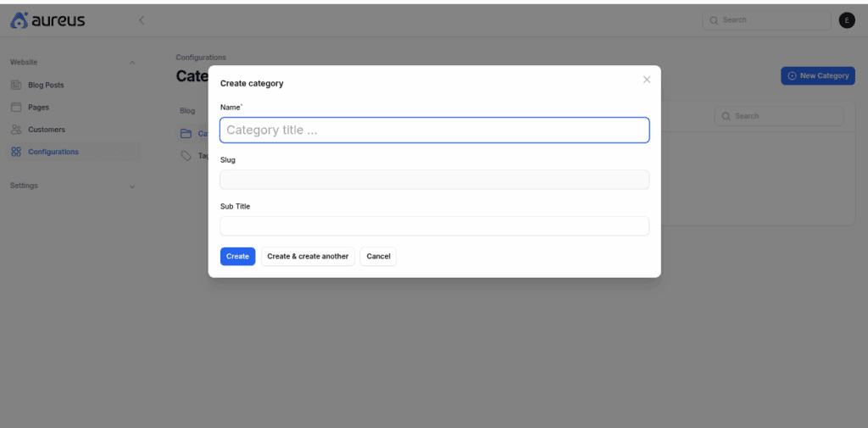Cancel the Create category dialog
868x428 pixels.
tap(378, 256)
